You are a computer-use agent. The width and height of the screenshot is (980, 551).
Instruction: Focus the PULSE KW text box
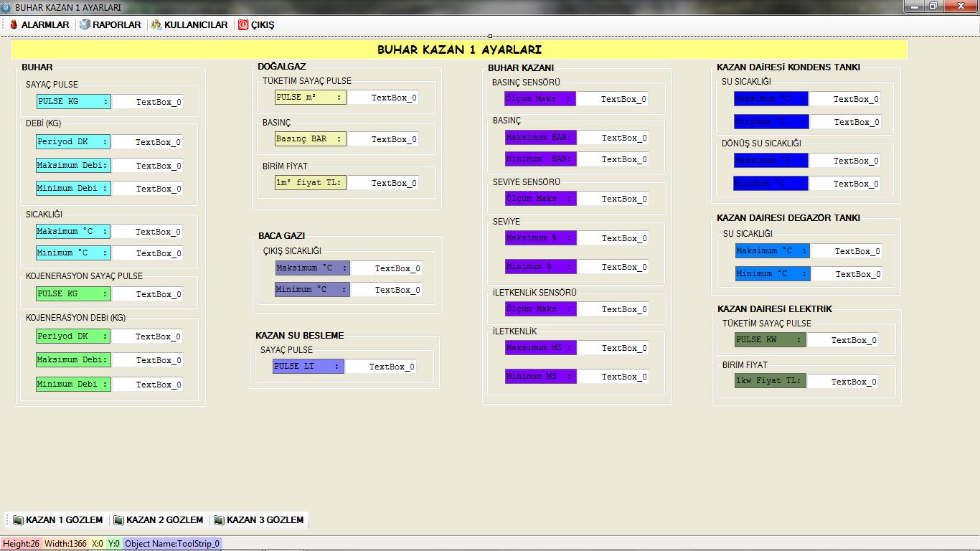843,340
